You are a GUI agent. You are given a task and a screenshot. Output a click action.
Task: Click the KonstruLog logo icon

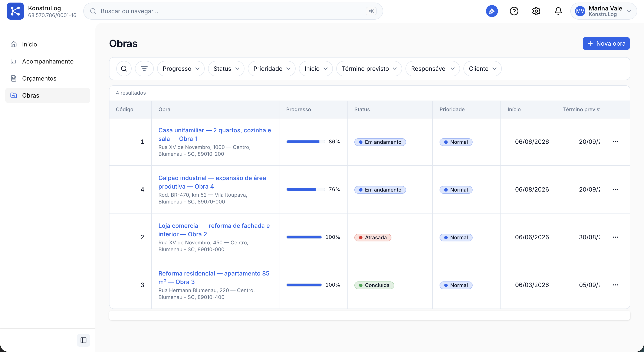15,11
